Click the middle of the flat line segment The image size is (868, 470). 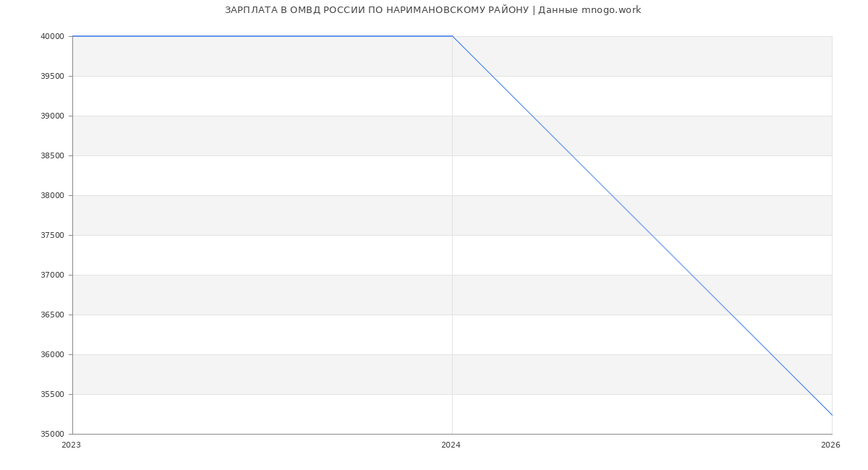(263, 36)
